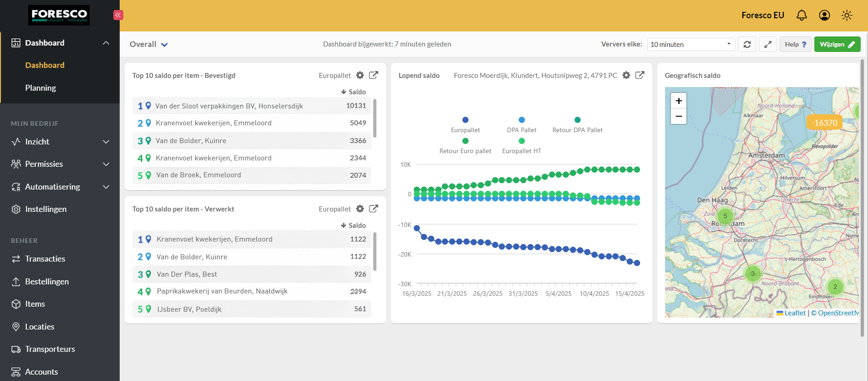Click the map cluster marker 2 near Eindhoven

(835, 287)
